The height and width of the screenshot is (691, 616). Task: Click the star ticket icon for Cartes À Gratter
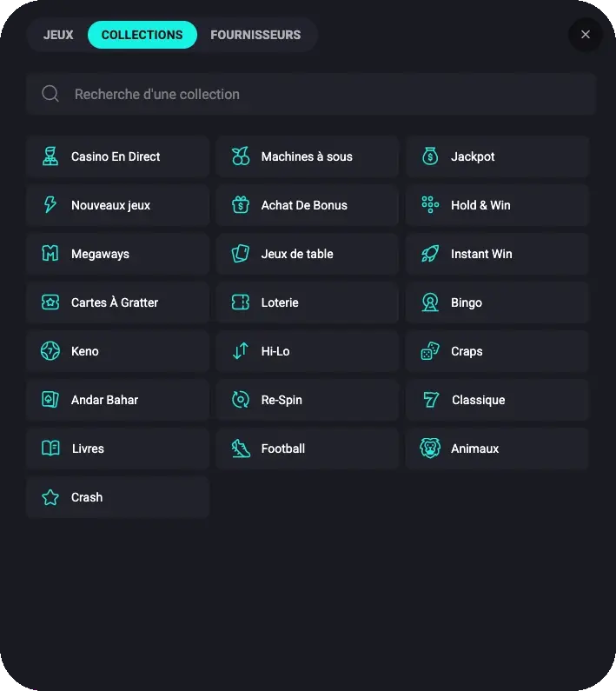pos(50,302)
